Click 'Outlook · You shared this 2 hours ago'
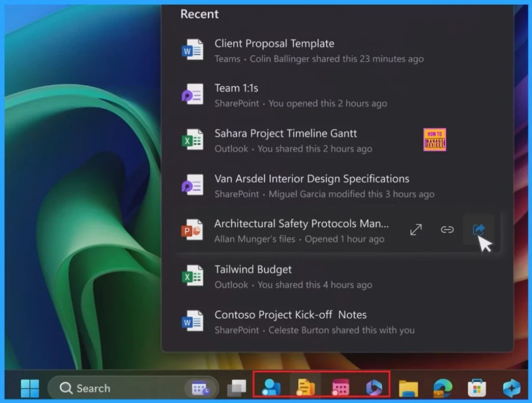 click(294, 149)
